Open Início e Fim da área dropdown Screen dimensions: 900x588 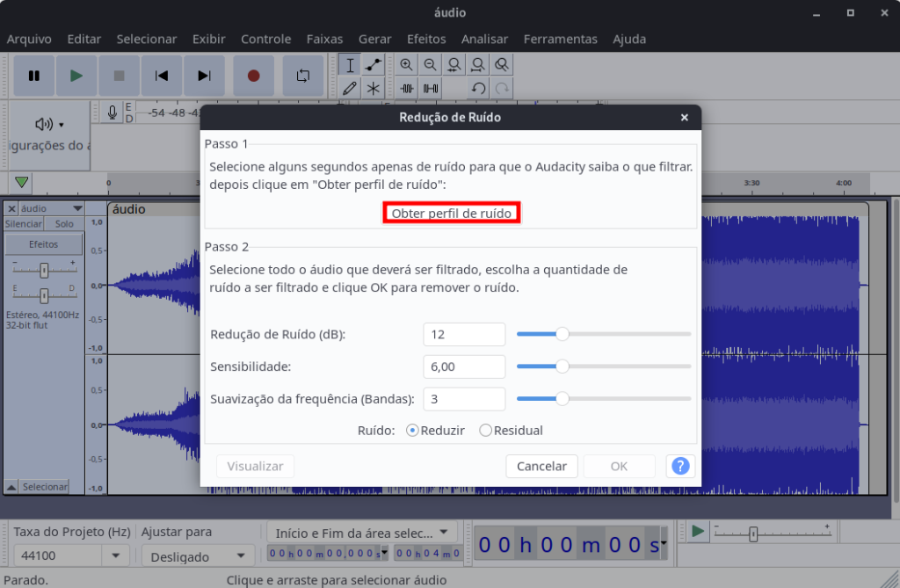362,533
